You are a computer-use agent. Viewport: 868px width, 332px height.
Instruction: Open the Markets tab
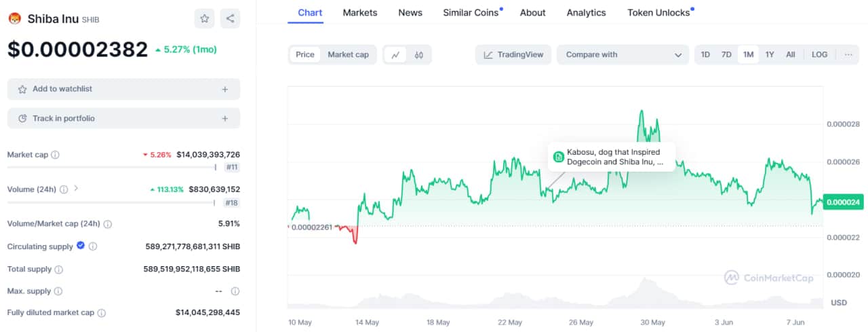360,13
